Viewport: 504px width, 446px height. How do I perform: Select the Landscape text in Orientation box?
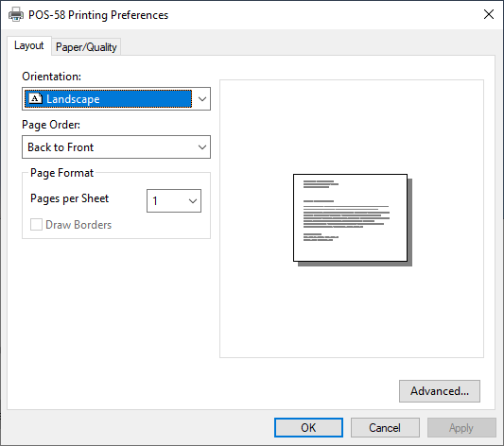point(73,99)
